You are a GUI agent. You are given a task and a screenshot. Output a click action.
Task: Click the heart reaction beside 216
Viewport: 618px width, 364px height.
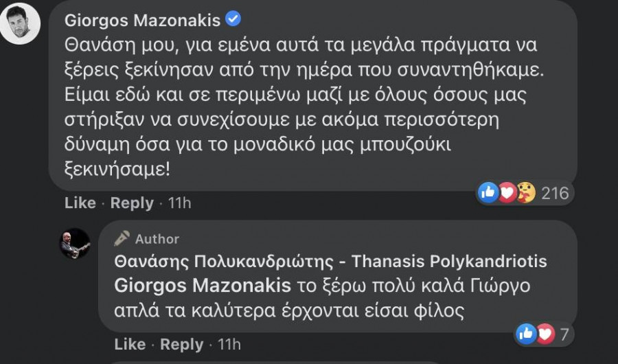tap(507, 193)
